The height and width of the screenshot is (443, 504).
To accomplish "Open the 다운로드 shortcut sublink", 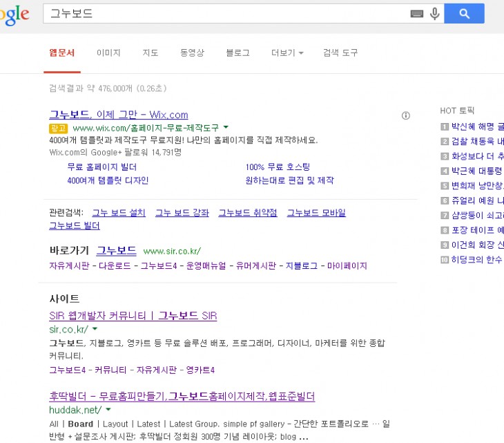I will click(x=115, y=266).
